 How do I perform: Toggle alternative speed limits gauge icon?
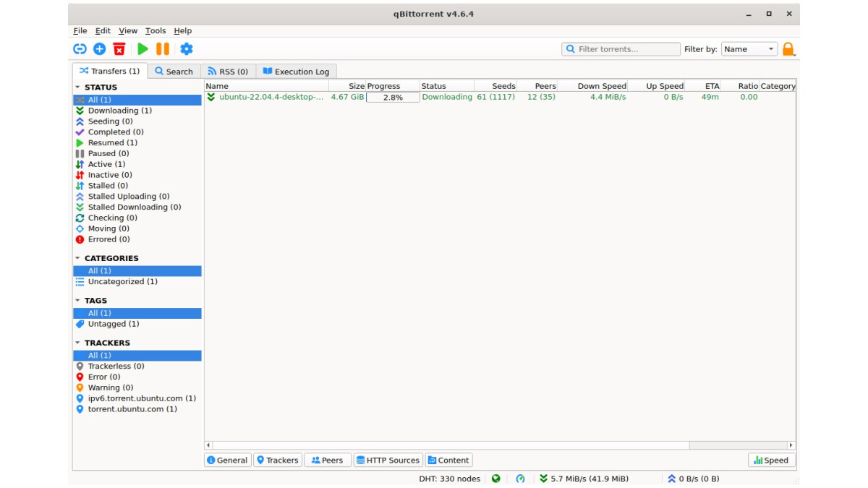520,479
